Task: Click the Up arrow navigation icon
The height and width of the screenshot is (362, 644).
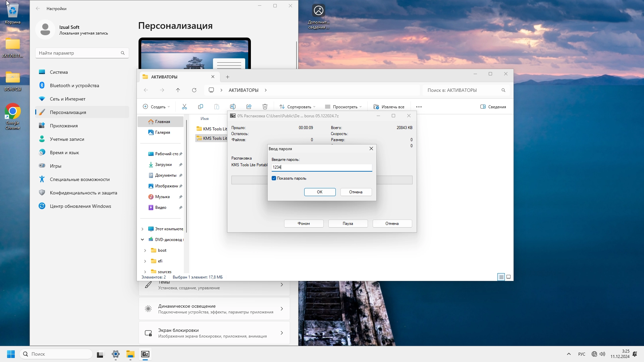Action: pos(178,90)
